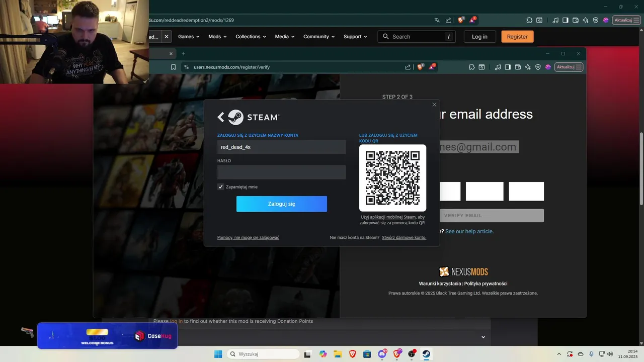Open Brave Rewards in the front window
This screenshot has width=644, height=362.
coord(432,67)
